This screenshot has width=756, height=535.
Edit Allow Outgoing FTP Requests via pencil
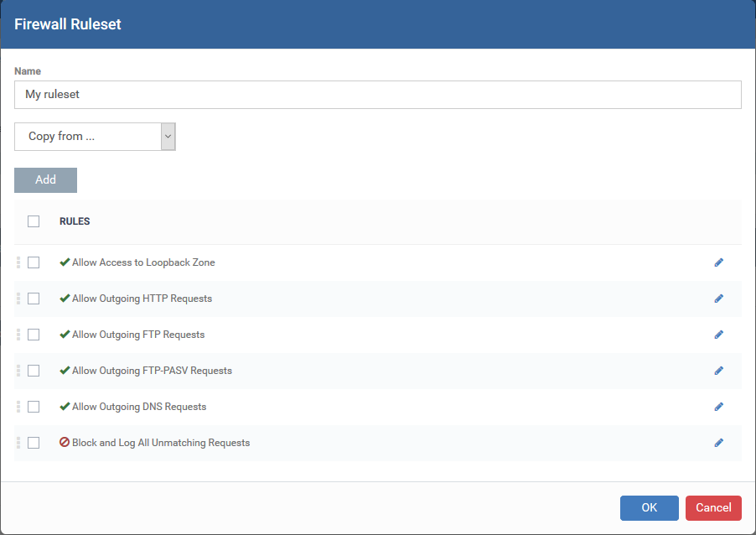tap(718, 335)
